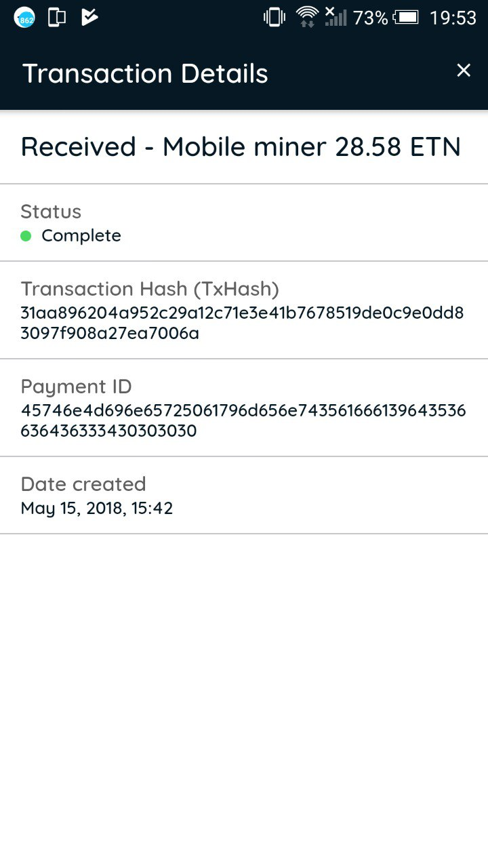Image resolution: width=488 pixels, height=868 pixels.
Task: Tap the 73% battery percentage text
Action: pos(370,18)
